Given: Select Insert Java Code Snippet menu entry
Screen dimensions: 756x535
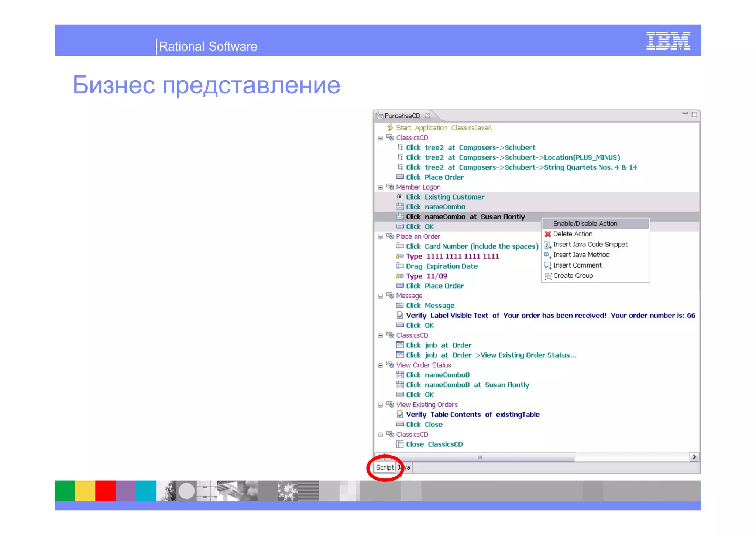Looking at the screenshot, I should click(x=595, y=244).
